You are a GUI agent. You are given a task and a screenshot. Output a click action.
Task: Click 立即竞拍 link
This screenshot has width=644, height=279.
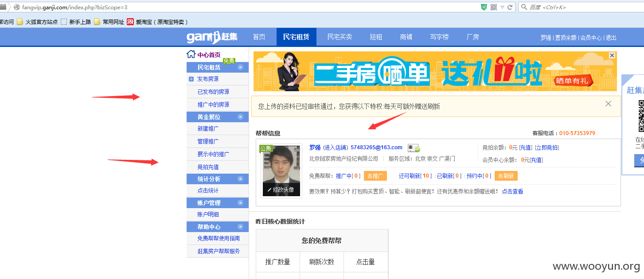coord(547,148)
